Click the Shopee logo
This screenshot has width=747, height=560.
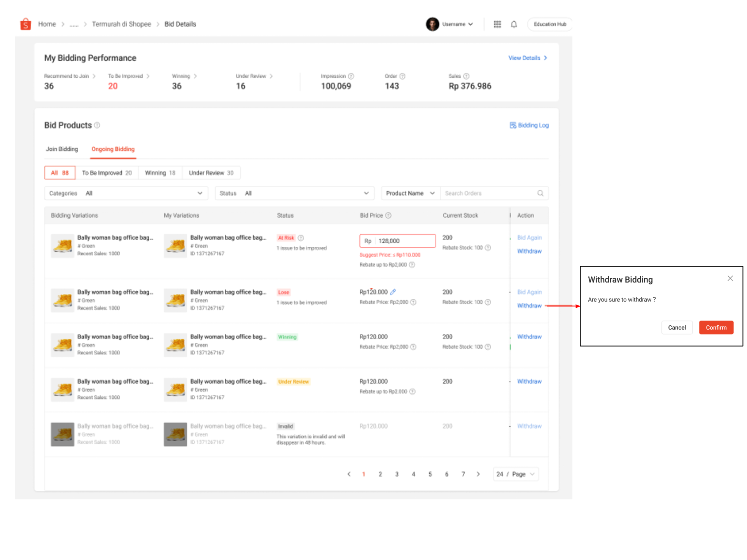[25, 24]
